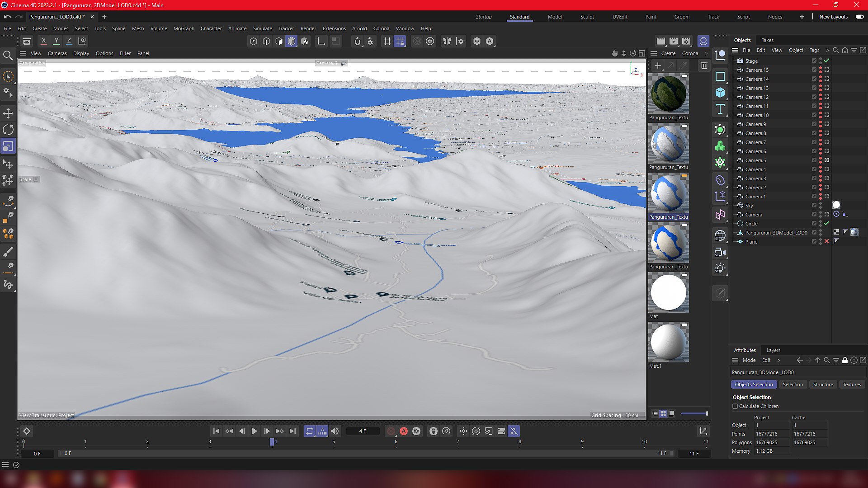Click Render to Picture Viewer clapper icon
The height and width of the screenshot is (488, 868).
point(674,41)
